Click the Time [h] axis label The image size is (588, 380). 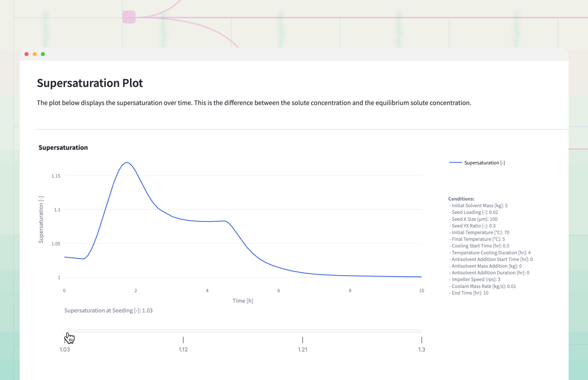tap(242, 301)
